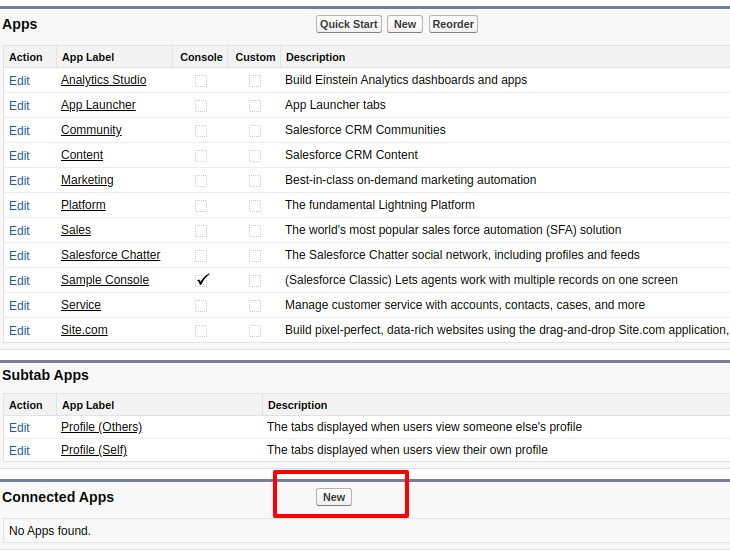Toggle Custom checkbox for Platform row
Screen dimensions: 730x551
(255, 205)
